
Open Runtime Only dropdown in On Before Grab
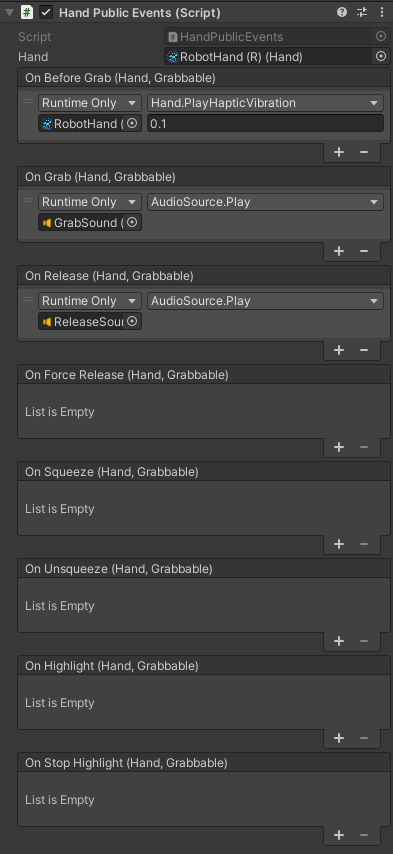tap(89, 103)
